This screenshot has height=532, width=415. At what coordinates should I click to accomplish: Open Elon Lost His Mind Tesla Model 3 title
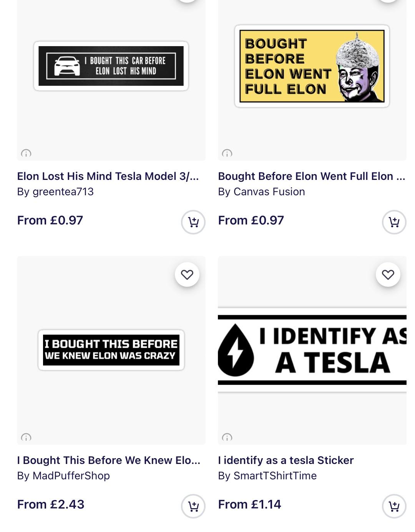tap(108, 176)
